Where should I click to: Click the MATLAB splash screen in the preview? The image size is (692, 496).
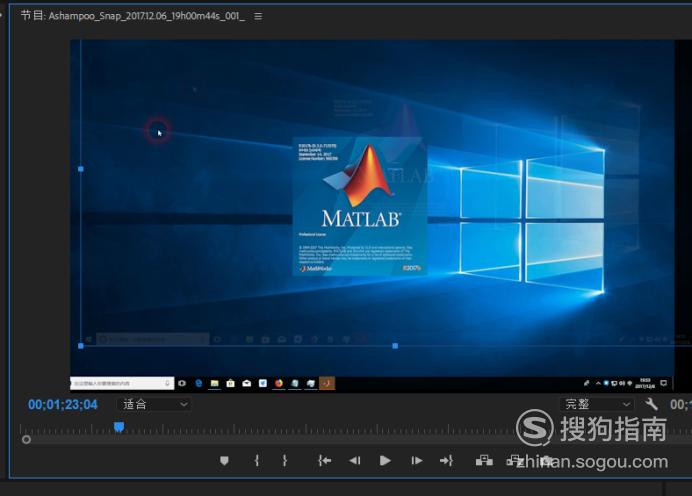point(360,207)
